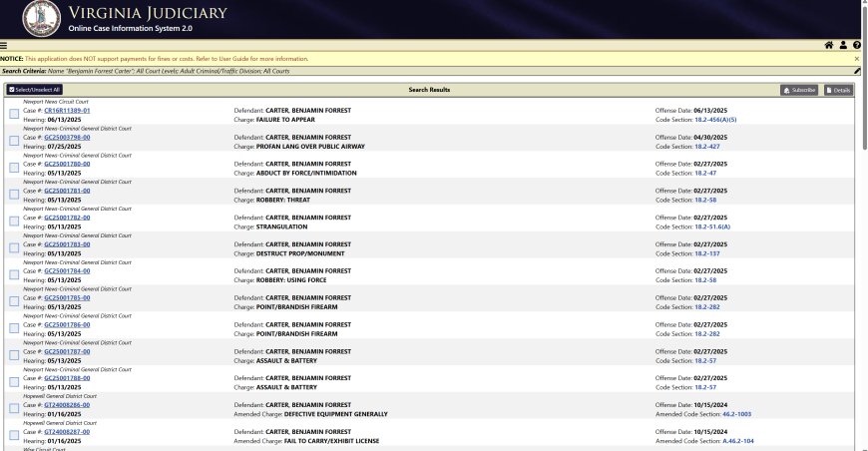The height and width of the screenshot is (451, 868).
Task: Click charge text STRANGULATION
Action: coord(281,226)
